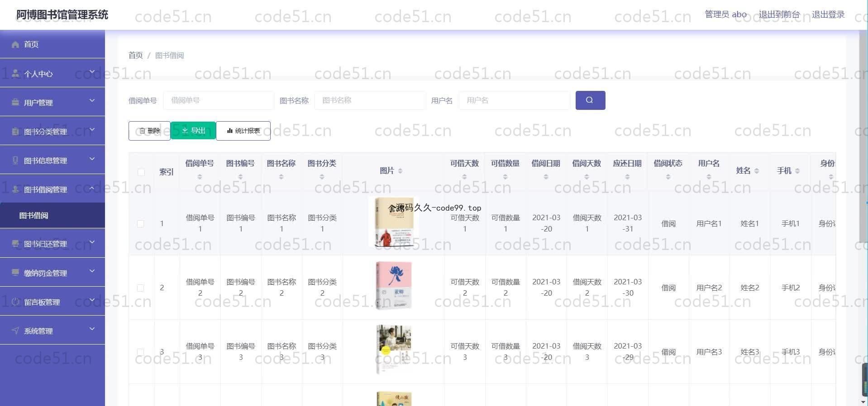The image size is (868, 406).
Task: Click the 退出到前台 link
Action: pyautogui.click(x=779, y=14)
